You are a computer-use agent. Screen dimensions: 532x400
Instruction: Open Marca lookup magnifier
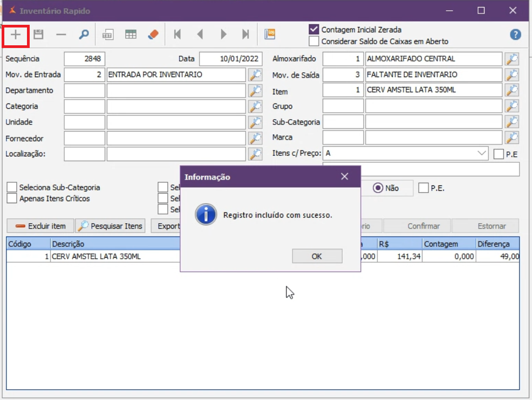tap(512, 137)
